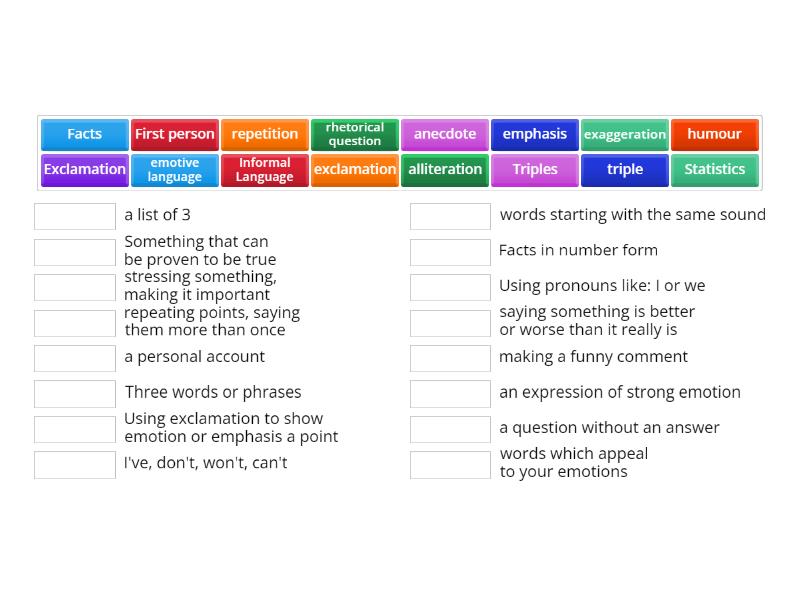Select the humour word tile
Viewport: 800px width, 600px height.
pyautogui.click(x=714, y=134)
